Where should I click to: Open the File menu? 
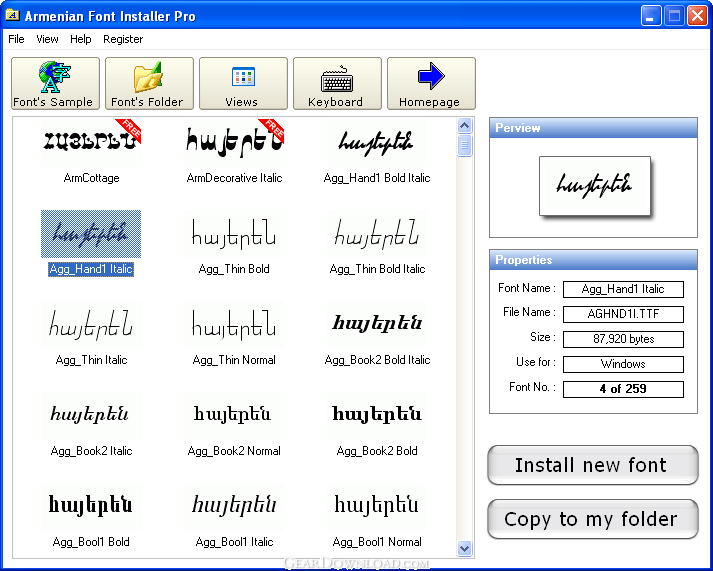(x=16, y=39)
